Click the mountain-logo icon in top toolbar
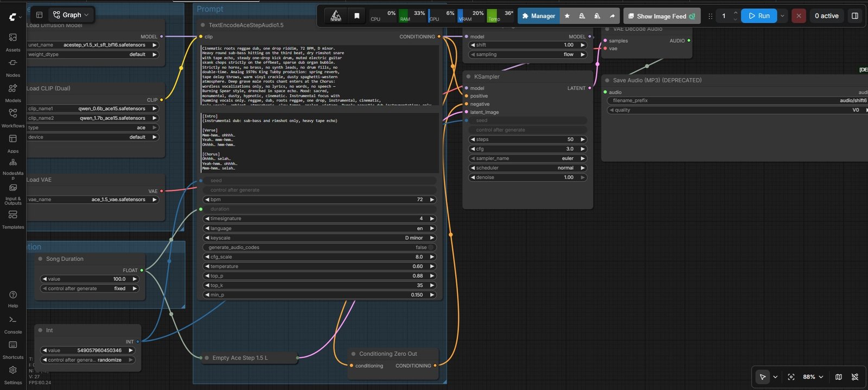This screenshot has width=868, height=390. pos(336,16)
